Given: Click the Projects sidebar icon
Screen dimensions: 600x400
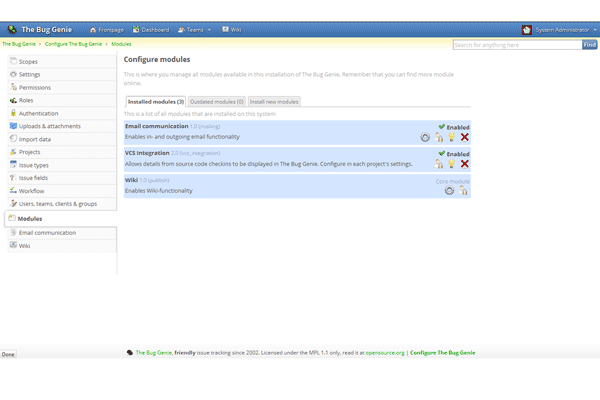Looking at the screenshot, I should pyautogui.click(x=13, y=152).
